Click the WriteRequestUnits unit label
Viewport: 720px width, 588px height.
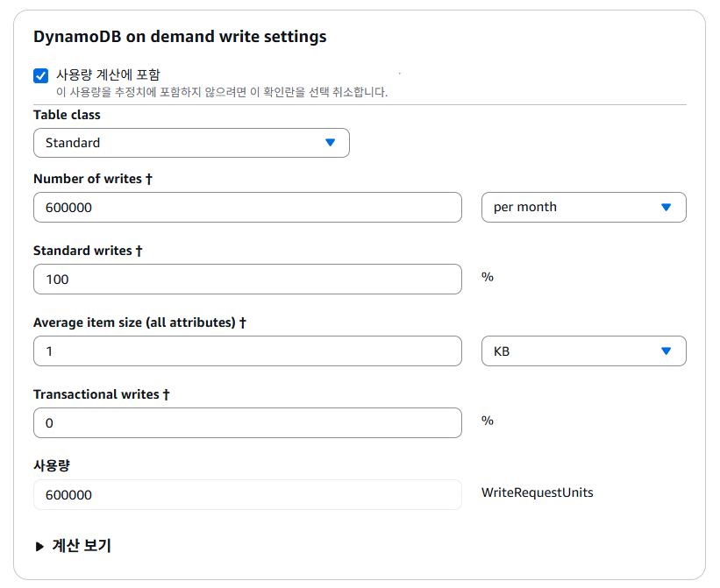pos(537,492)
